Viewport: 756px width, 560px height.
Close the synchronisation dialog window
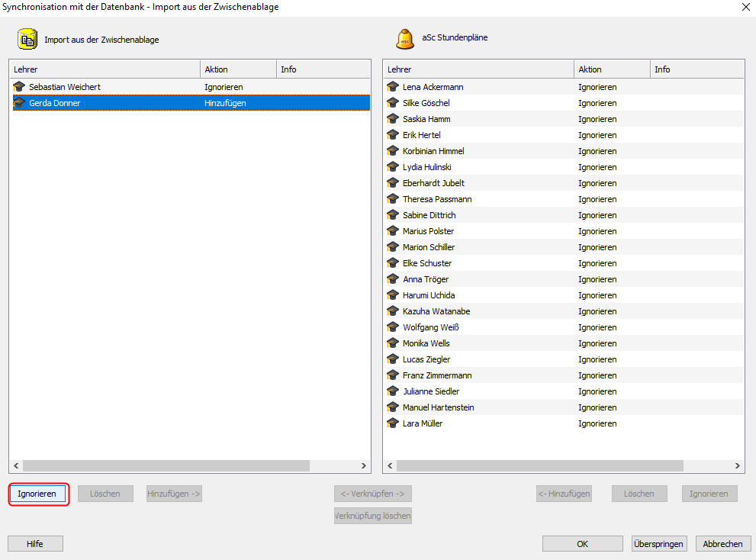tap(745, 7)
